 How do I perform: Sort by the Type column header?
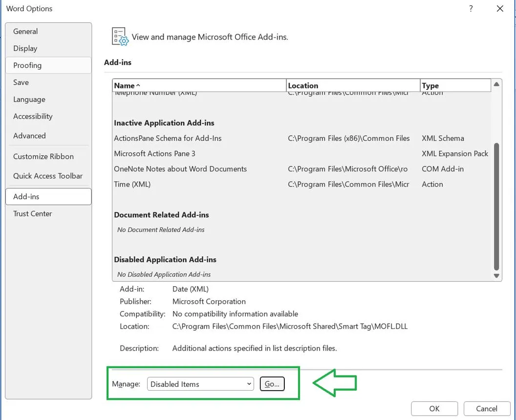[455, 85]
